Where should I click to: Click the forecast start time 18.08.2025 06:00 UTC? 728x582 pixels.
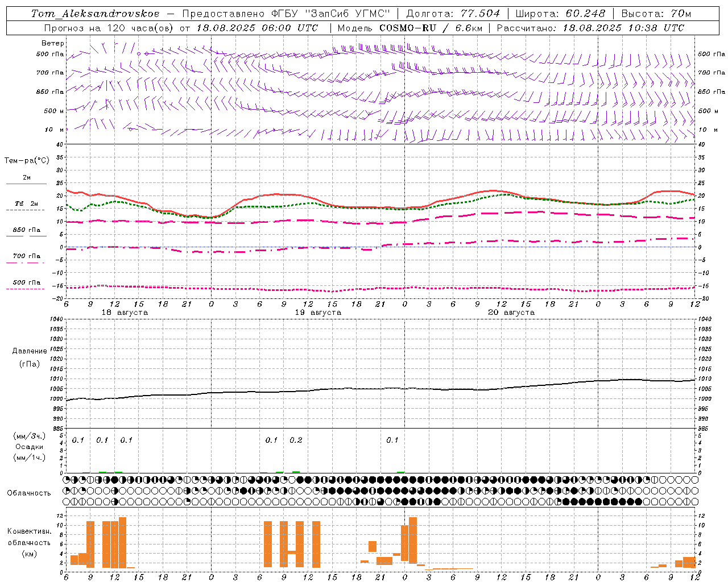tap(257, 28)
